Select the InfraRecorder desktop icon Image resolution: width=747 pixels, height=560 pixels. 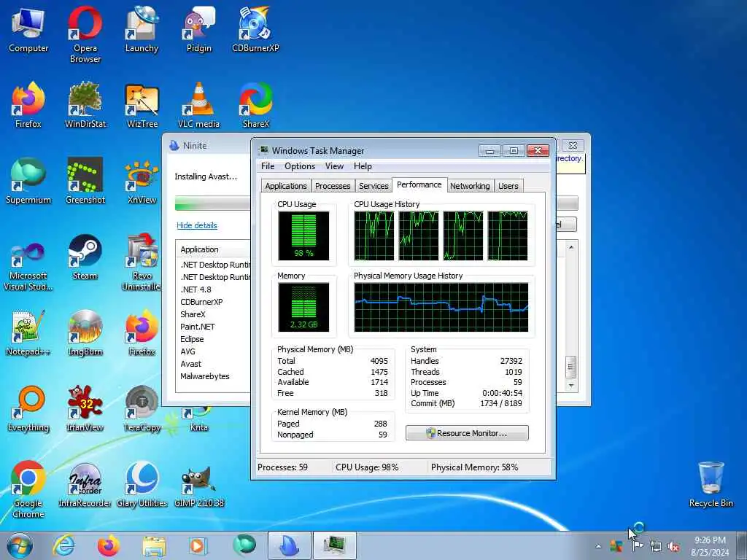[x=85, y=485]
